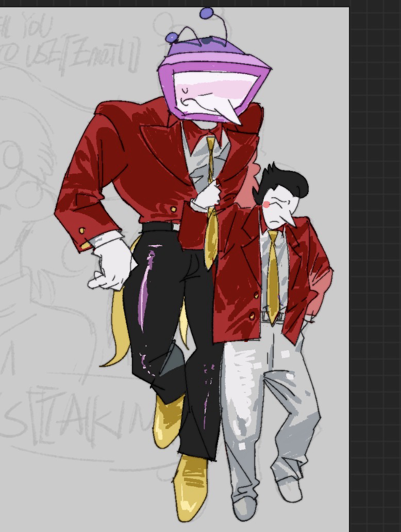401x532 pixels.
Task: Click the yellow coat tail behind the hand
Action: (x=116, y=330)
